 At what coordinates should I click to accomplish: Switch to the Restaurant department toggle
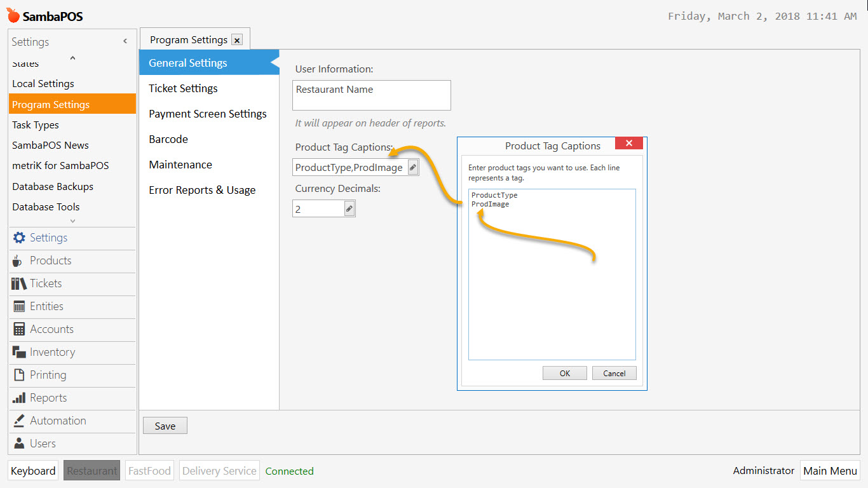92,471
